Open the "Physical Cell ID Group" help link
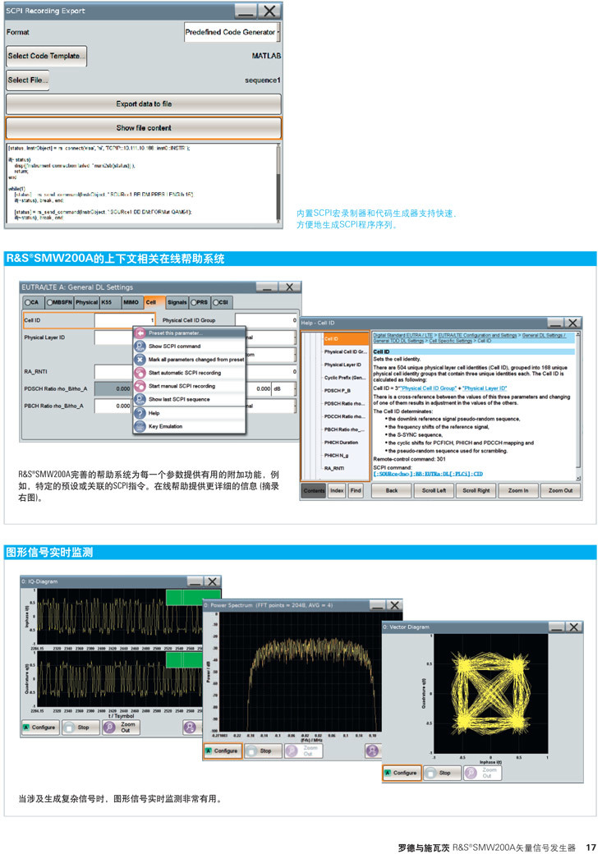The image size is (616, 854). click(x=429, y=388)
